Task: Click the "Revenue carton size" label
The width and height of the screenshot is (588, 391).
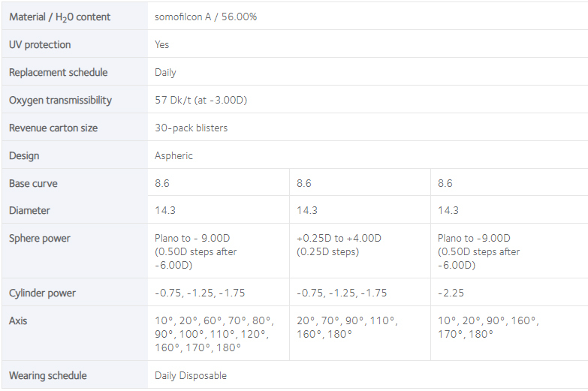Action: (x=53, y=128)
